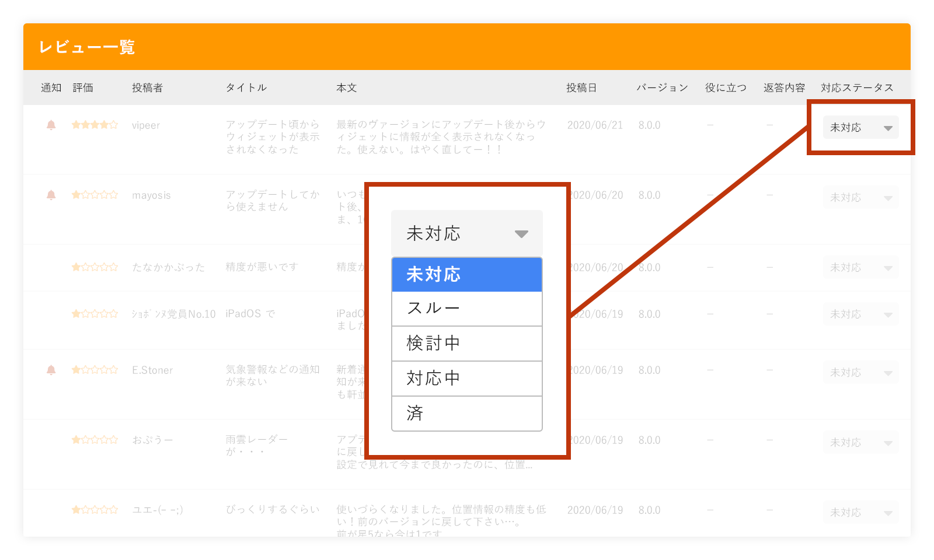
Task: Expand the status dropdown for E.Stoner's review
Action: [x=860, y=373]
